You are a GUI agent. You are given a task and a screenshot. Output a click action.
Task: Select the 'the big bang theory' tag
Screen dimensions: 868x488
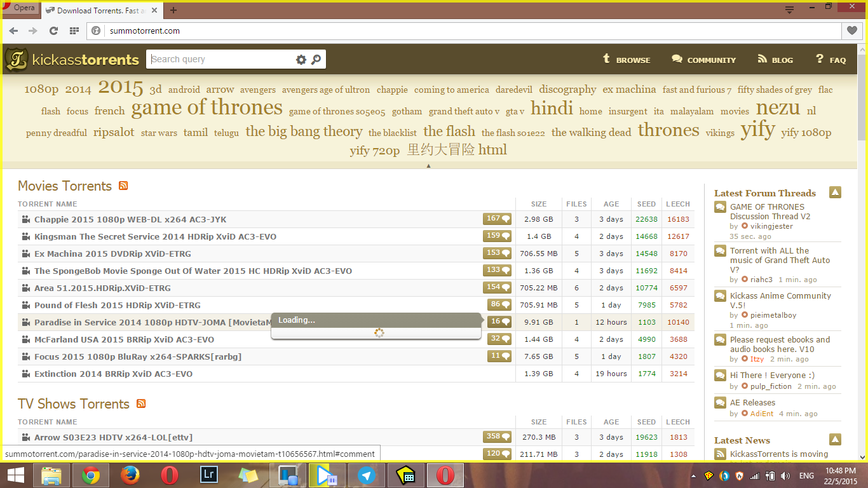[x=304, y=132]
